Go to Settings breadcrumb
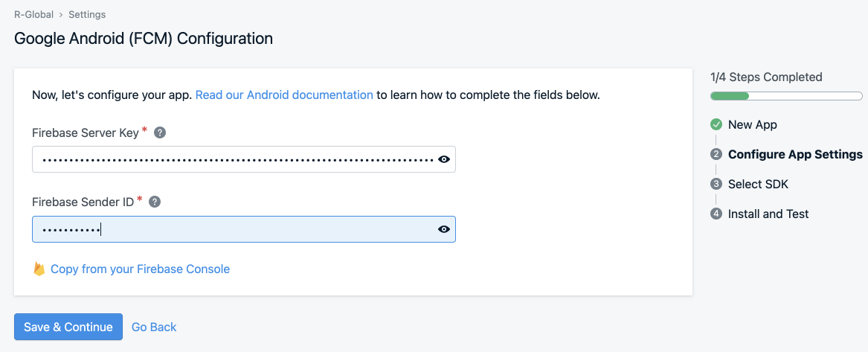 click(x=87, y=14)
